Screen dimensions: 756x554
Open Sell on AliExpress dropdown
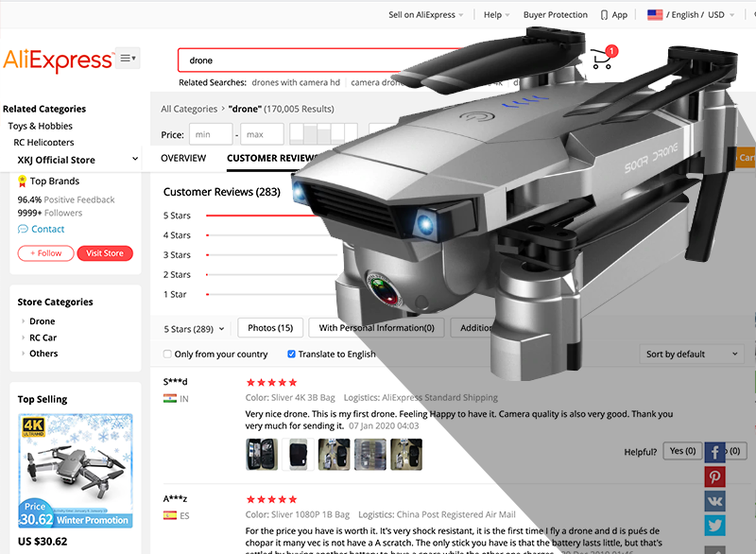pos(426,15)
